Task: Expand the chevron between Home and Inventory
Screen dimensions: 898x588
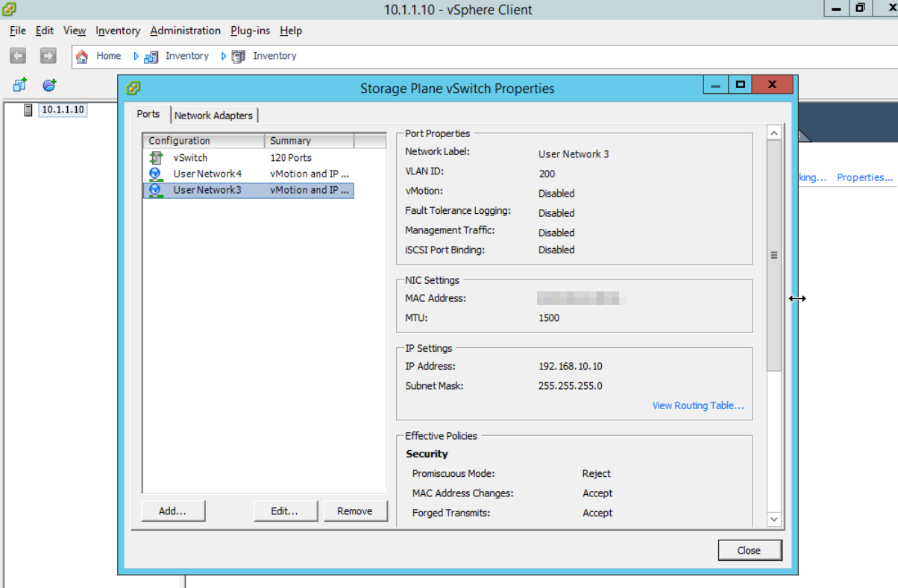Action: click(x=136, y=55)
